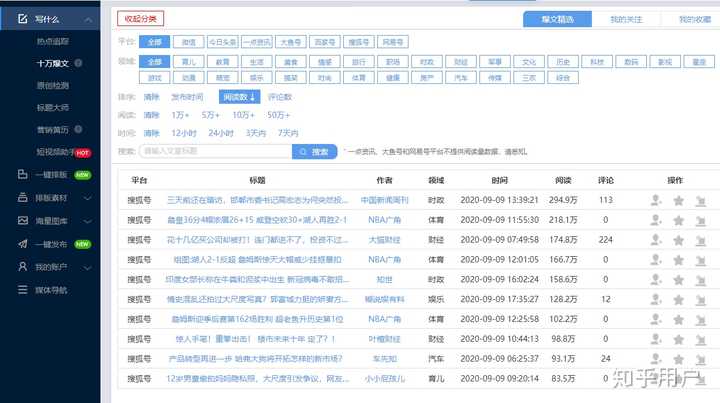This screenshot has height=403, width=720.
Task: Follow author in the 98.8万 row
Action: [x=656, y=339]
